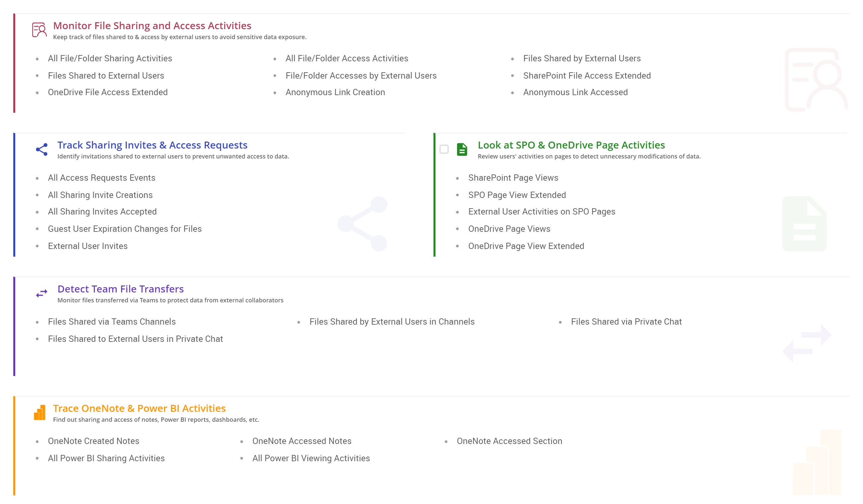View External User Activities on SPO Pages

point(541,212)
